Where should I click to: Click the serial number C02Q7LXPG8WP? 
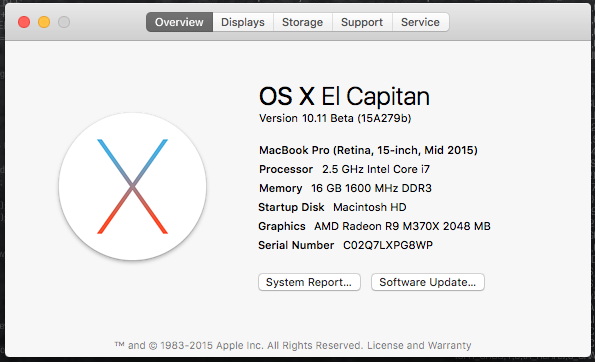(388, 245)
